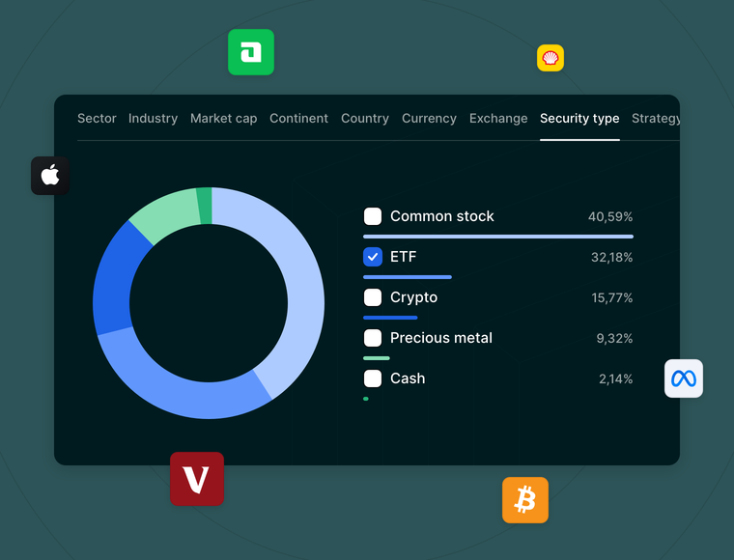
Task: Click the dark green Cash donut segment
Action: 205,206
